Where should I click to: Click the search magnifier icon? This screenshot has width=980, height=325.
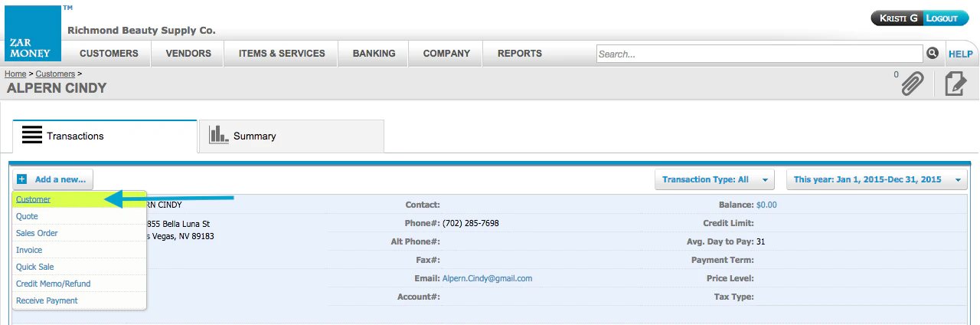pyautogui.click(x=933, y=53)
